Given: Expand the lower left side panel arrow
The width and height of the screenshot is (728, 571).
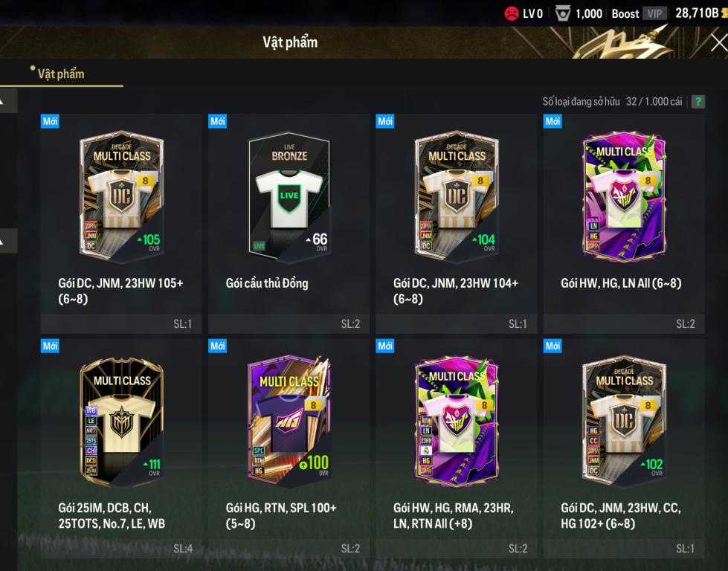Looking at the screenshot, I should coord(8,241).
